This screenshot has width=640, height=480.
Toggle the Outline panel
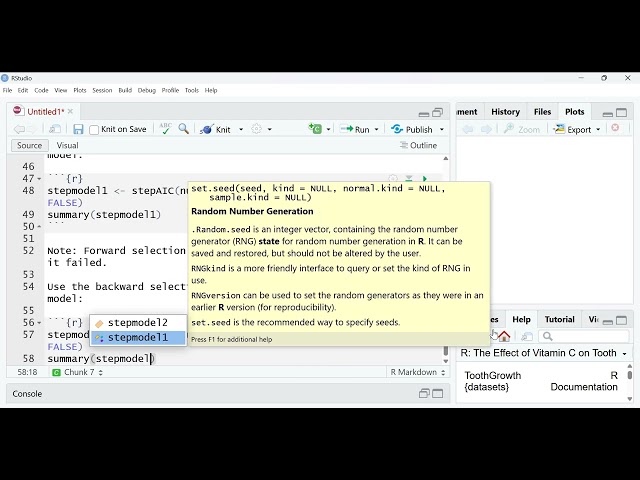tap(418, 145)
